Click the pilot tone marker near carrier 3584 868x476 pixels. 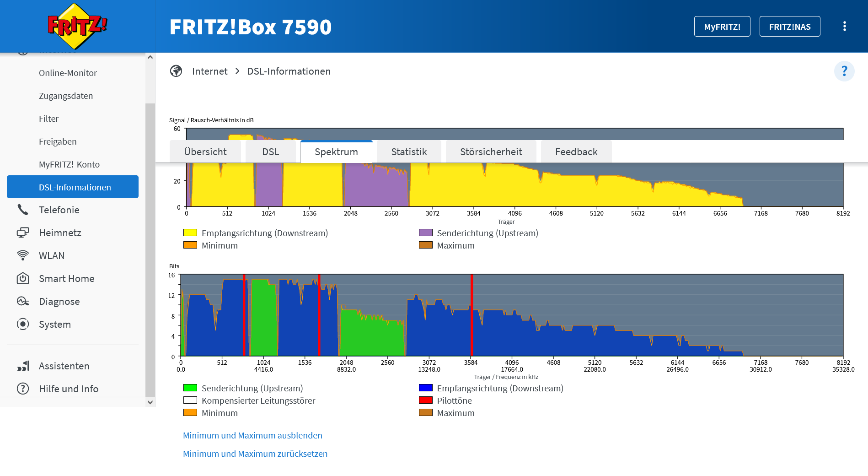click(472, 315)
